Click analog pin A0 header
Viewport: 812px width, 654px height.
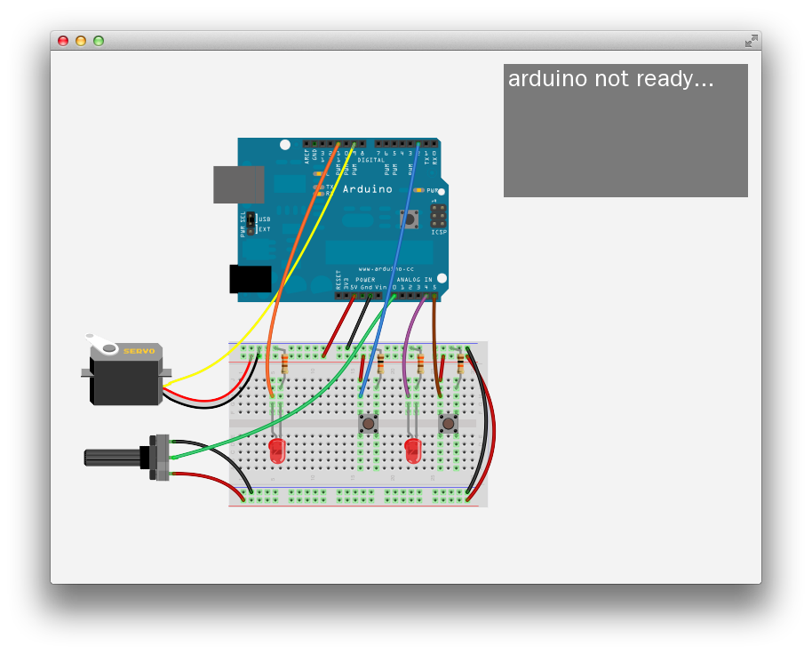coord(394,296)
